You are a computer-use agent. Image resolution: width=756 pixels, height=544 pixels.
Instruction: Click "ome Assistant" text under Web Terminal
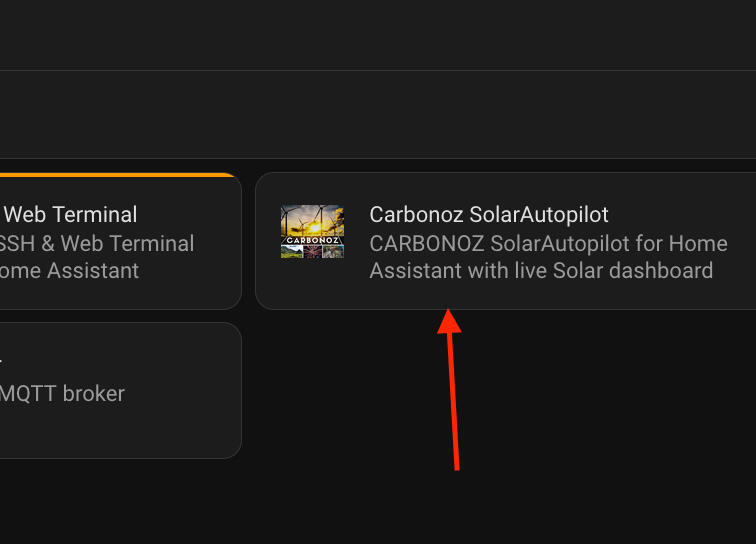click(70, 270)
